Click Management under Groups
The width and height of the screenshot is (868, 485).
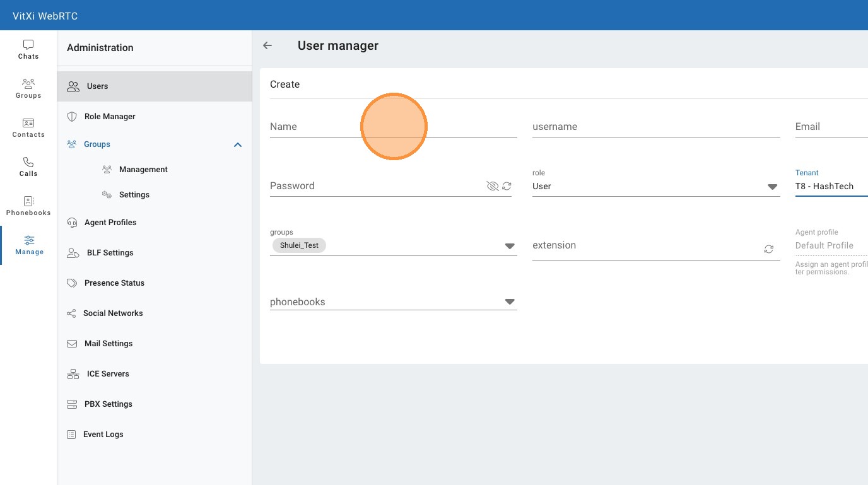(x=143, y=170)
